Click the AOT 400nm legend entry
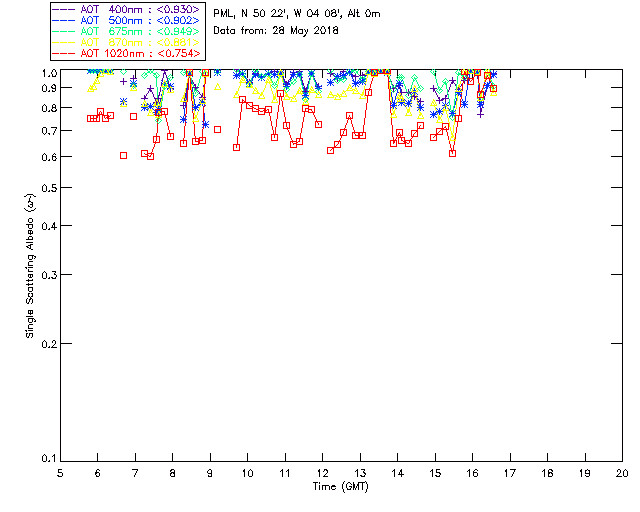The image size is (640, 512). pos(138,9)
